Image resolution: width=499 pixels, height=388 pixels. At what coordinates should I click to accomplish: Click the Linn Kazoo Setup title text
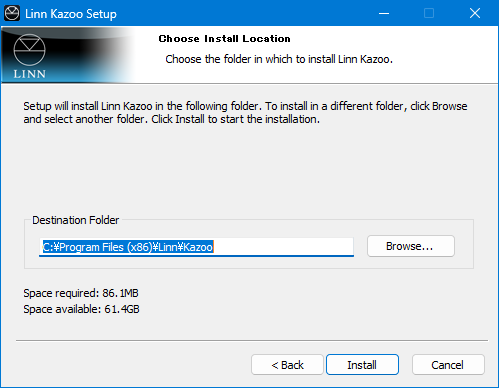(71, 14)
